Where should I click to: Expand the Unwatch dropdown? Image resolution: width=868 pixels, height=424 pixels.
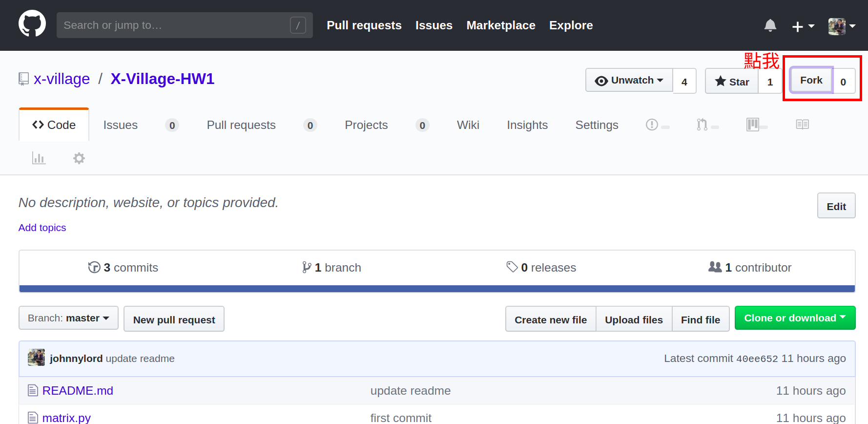tap(629, 81)
